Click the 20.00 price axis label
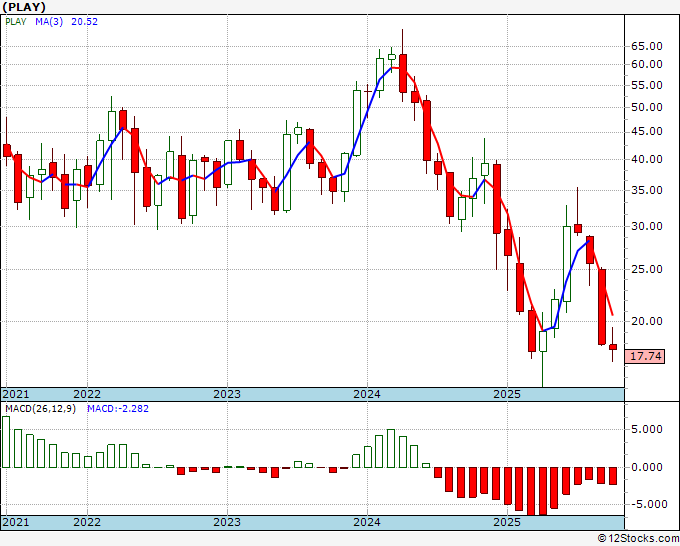Viewport: 680px width, 546px height. (x=647, y=321)
